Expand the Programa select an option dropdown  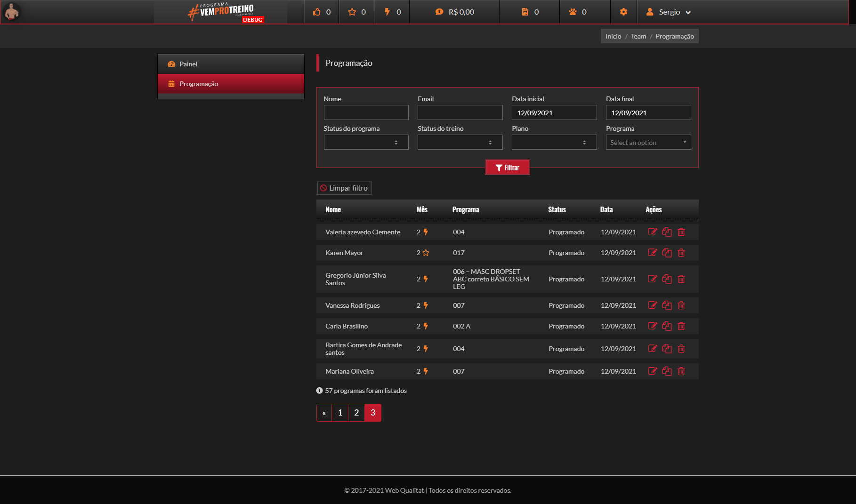(648, 142)
